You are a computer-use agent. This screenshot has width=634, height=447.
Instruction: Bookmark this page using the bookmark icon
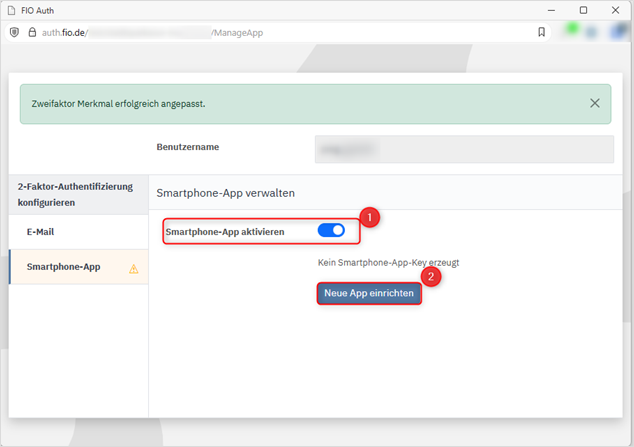[541, 32]
